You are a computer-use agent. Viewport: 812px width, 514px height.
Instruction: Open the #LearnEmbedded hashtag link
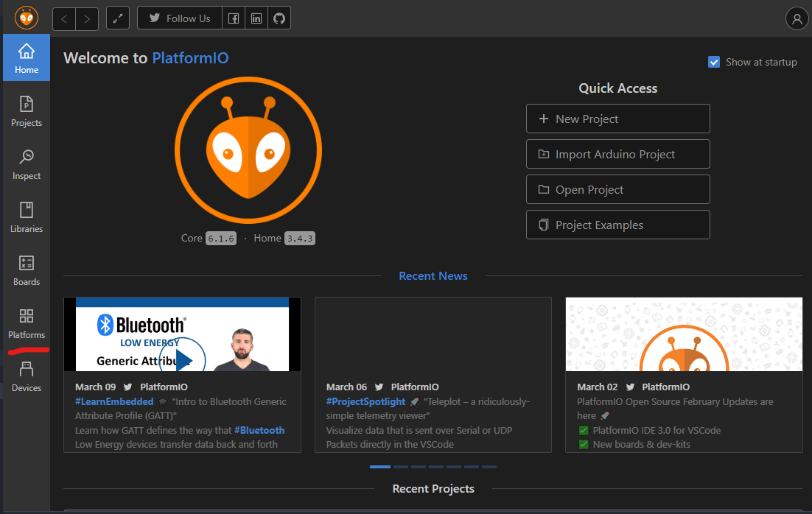[x=114, y=401]
